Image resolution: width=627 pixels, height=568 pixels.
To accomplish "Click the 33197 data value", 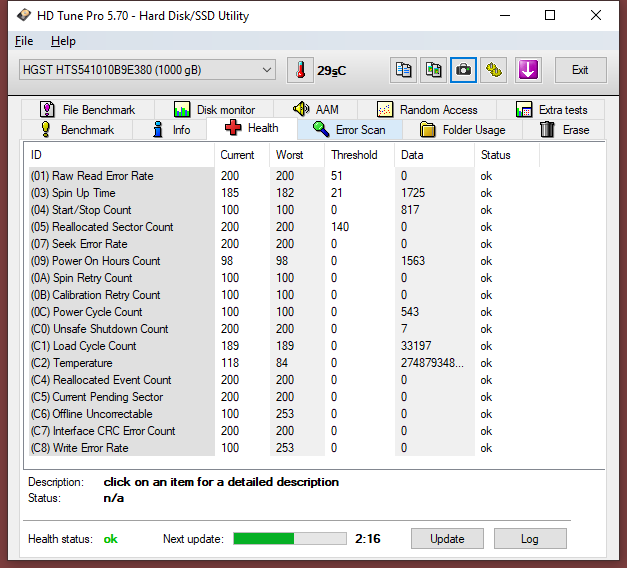I will [x=416, y=346].
